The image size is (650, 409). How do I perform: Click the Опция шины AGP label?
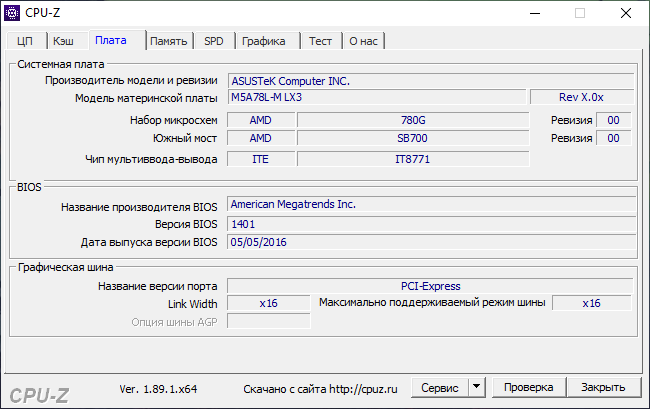coord(175,322)
